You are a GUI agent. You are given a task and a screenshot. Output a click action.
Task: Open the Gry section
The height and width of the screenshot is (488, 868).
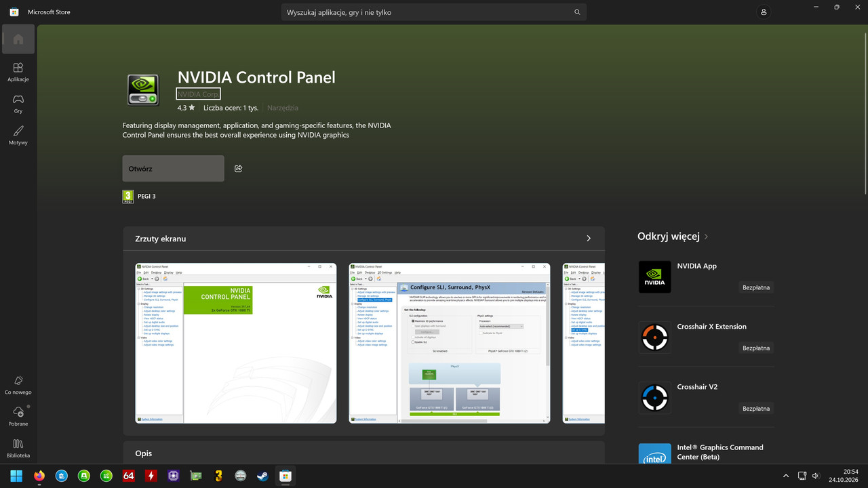(18, 104)
